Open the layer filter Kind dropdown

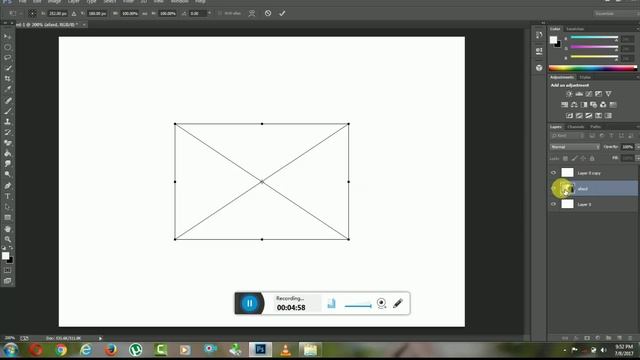(x=567, y=136)
